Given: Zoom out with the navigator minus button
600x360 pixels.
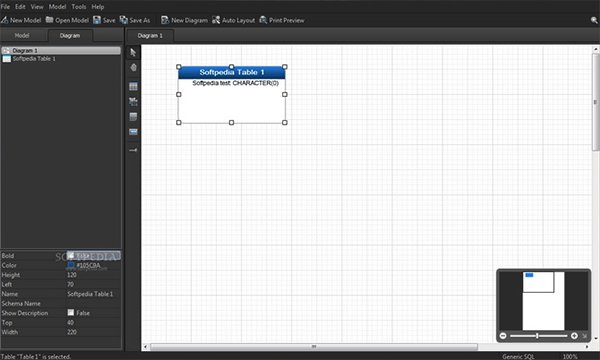Looking at the screenshot, I should pos(503,336).
